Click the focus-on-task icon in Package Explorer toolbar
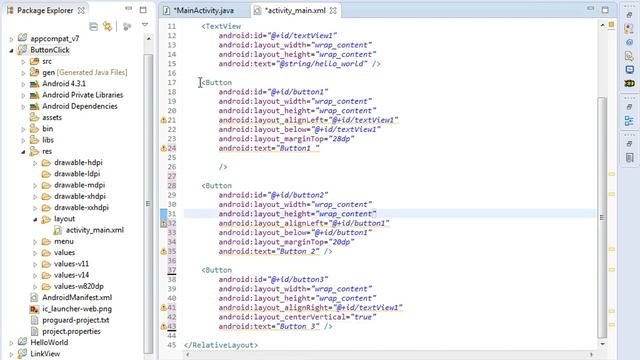 [x=127, y=27]
